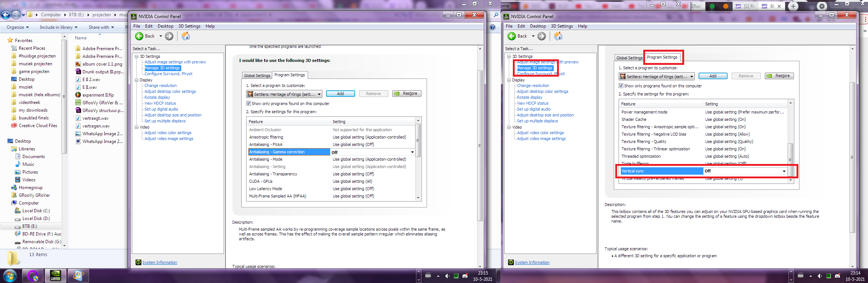Screen dimensions: 868x283
Task: Open the File menu in left NVIDIA window
Action: point(137,26)
